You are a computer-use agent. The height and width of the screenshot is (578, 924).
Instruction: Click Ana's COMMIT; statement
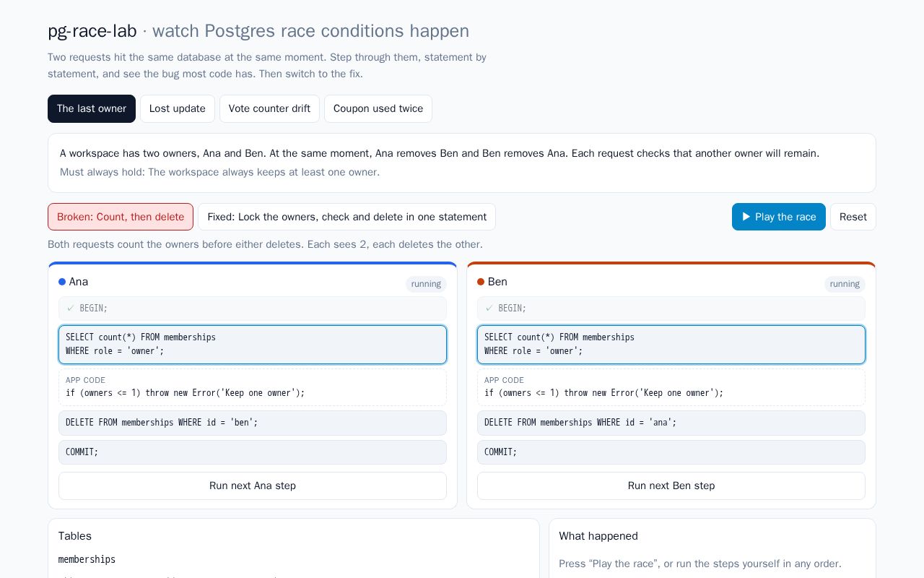(253, 452)
